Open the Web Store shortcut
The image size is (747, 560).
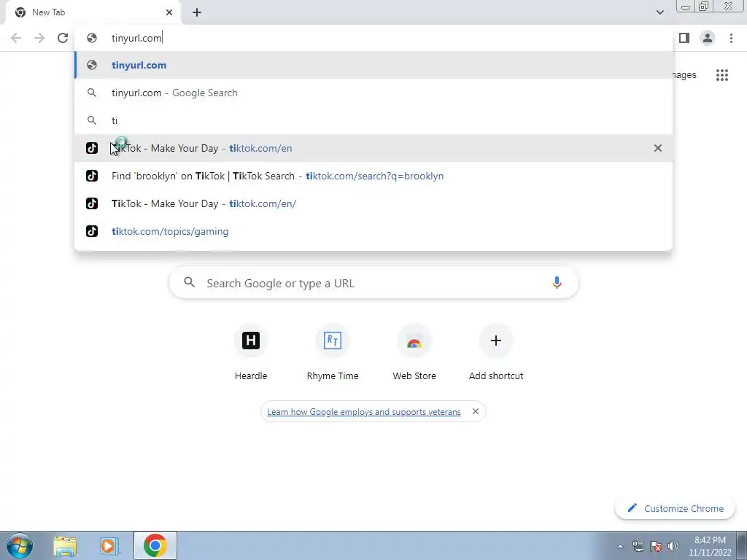coord(414,354)
